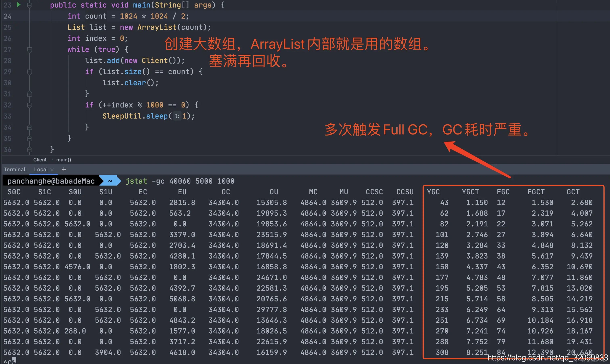610x364 pixels.
Task: Switch to the Local terminal tab
Action: click(x=41, y=169)
